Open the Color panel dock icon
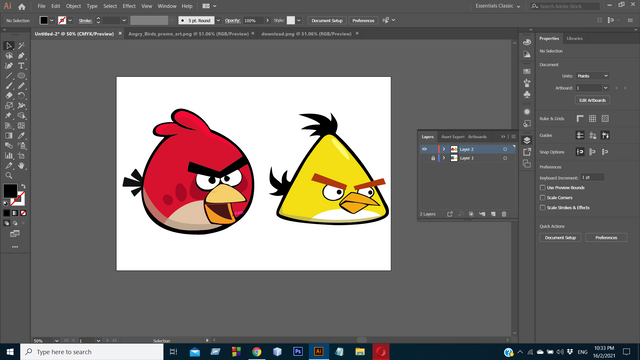The width and height of the screenshot is (640, 360). tap(527, 42)
